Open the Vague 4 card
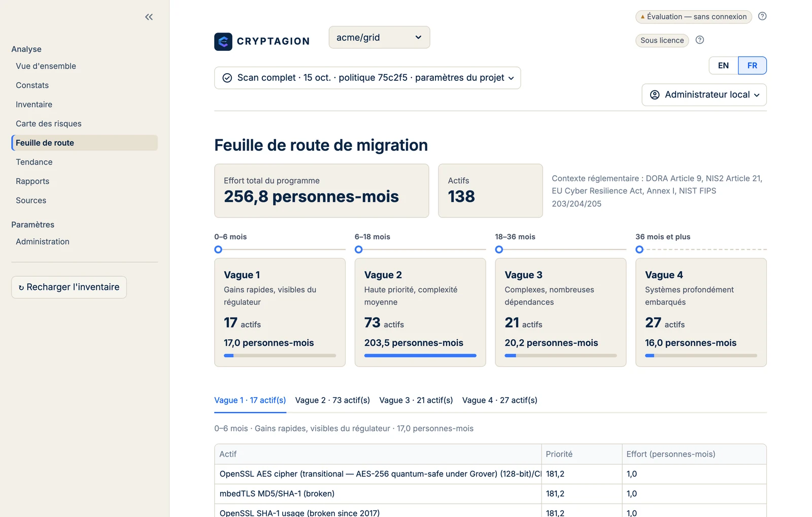812x517 pixels. [701, 312]
